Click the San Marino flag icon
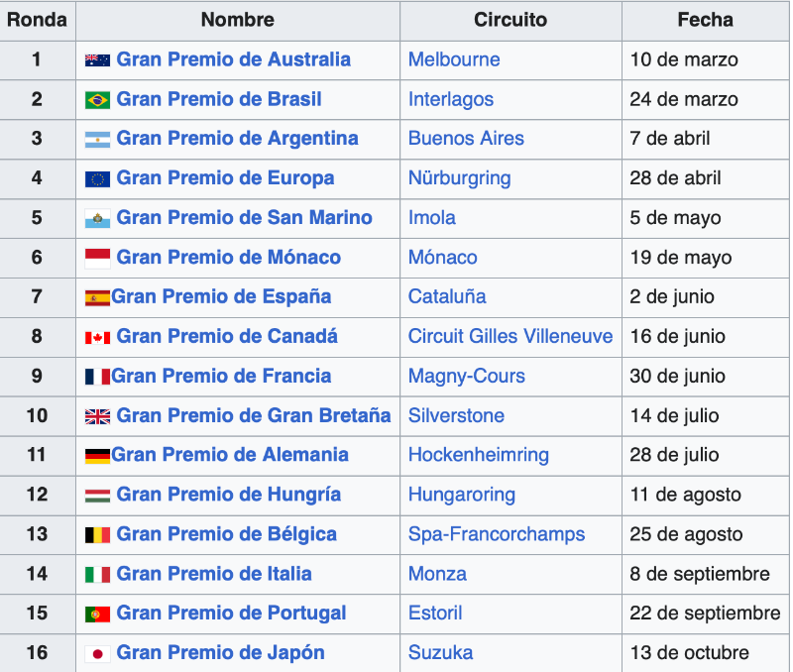The width and height of the screenshot is (793, 672). pos(97,218)
